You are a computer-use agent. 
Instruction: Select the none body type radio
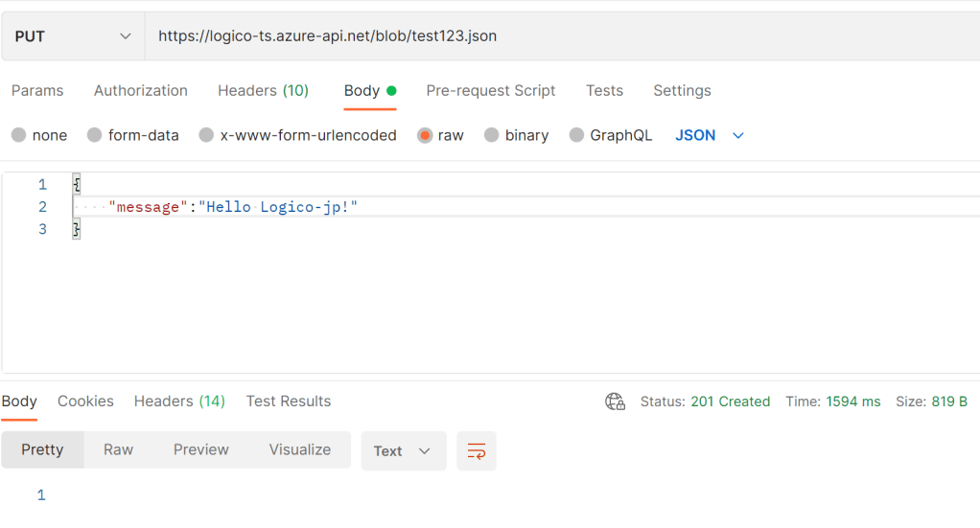[19, 135]
